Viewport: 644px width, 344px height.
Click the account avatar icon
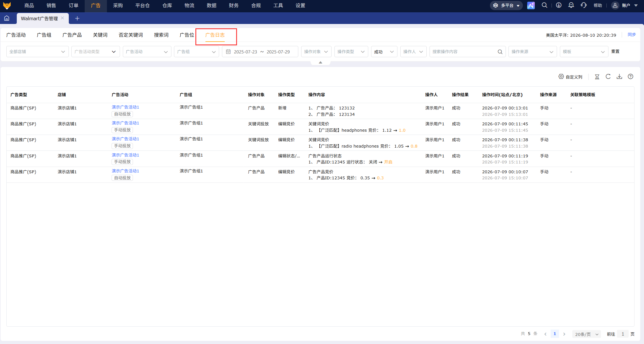point(615,5)
